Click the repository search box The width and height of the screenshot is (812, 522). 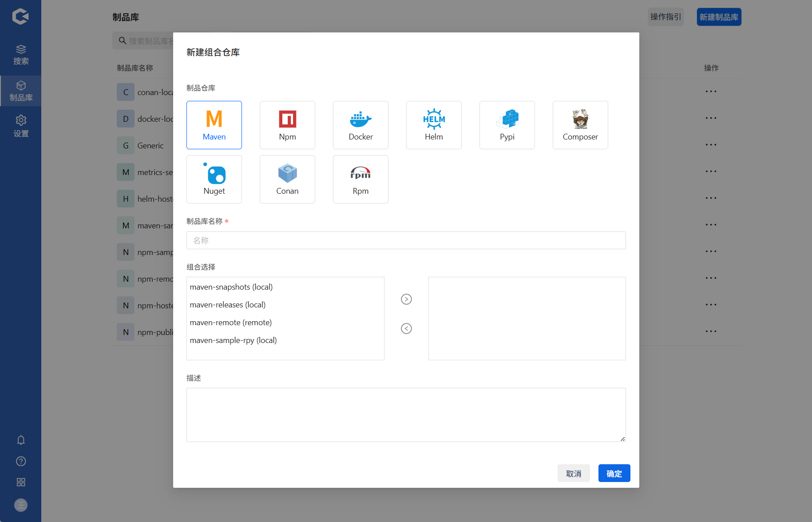[143, 40]
